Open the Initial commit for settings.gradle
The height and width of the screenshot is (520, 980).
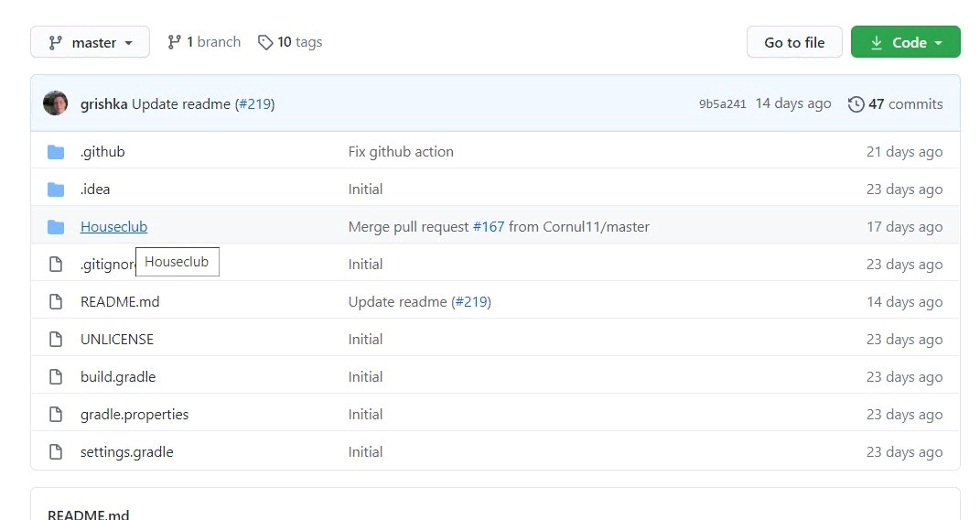[366, 452]
